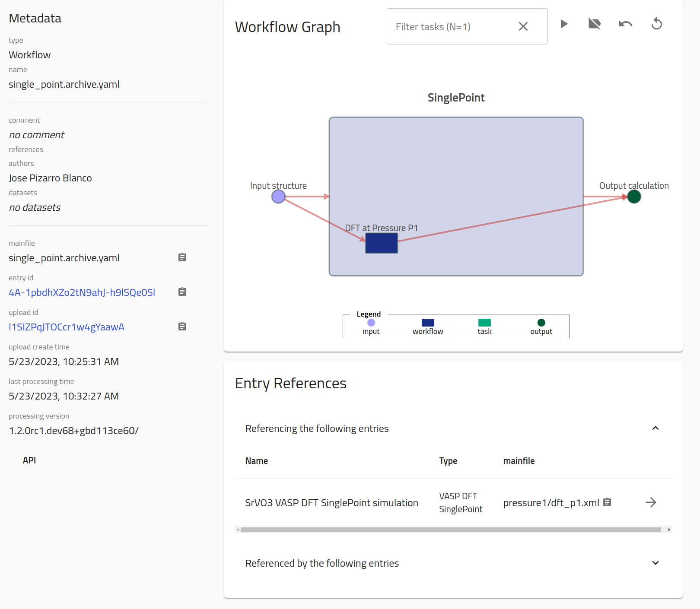Click the task legend swatch
Viewport: 700px width, 609px height.
484,323
